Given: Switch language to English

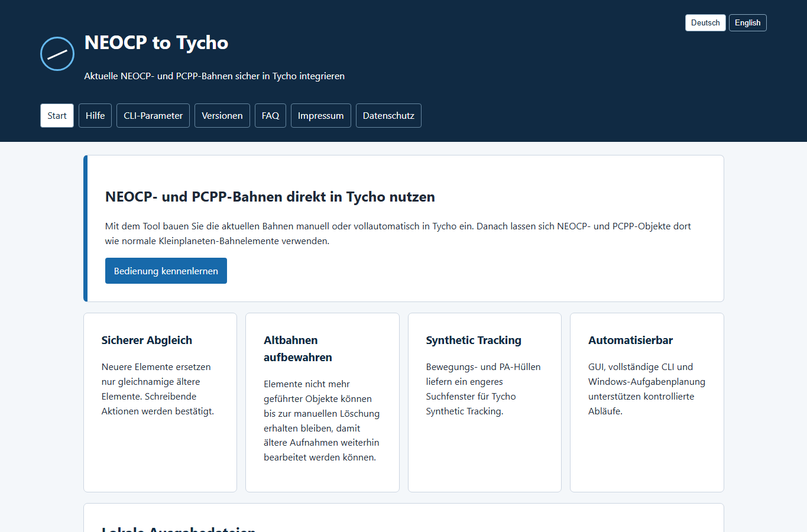Looking at the screenshot, I should [747, 22].
